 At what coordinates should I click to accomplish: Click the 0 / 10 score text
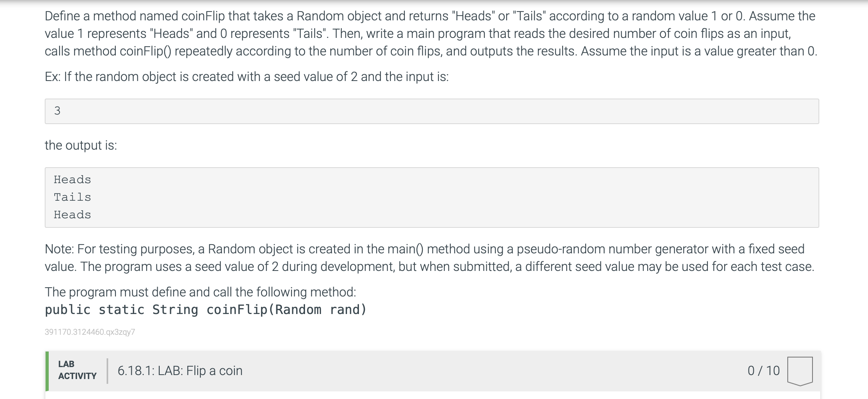point(763,371)
